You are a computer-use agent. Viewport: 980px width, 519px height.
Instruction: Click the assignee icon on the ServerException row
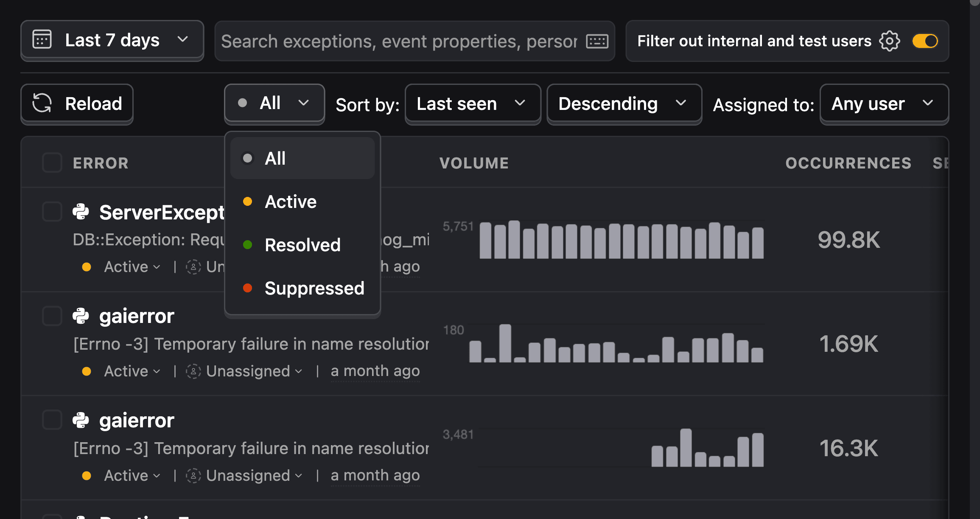click(x=193, y=267)
